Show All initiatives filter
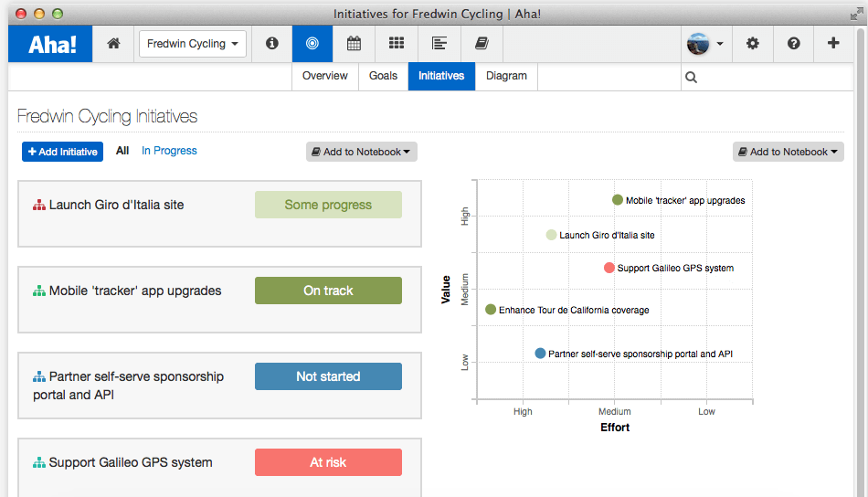868x497 pixels. pyautogui.click(x=122, y=151)
